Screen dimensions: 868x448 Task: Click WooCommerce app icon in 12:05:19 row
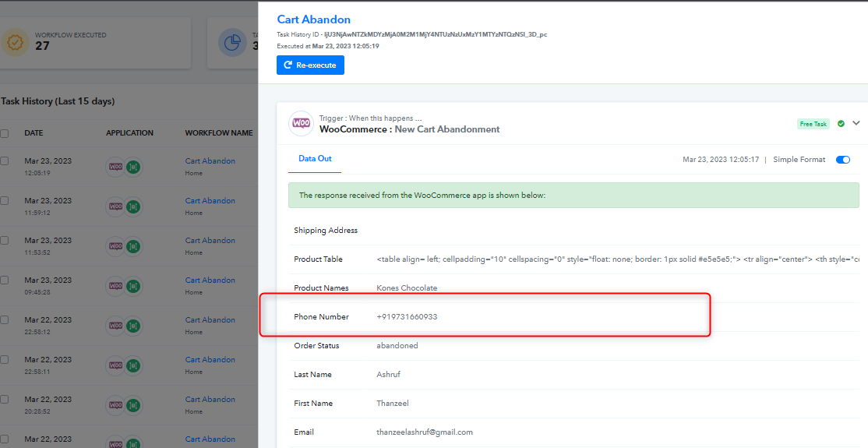click(x=115, y=167)
